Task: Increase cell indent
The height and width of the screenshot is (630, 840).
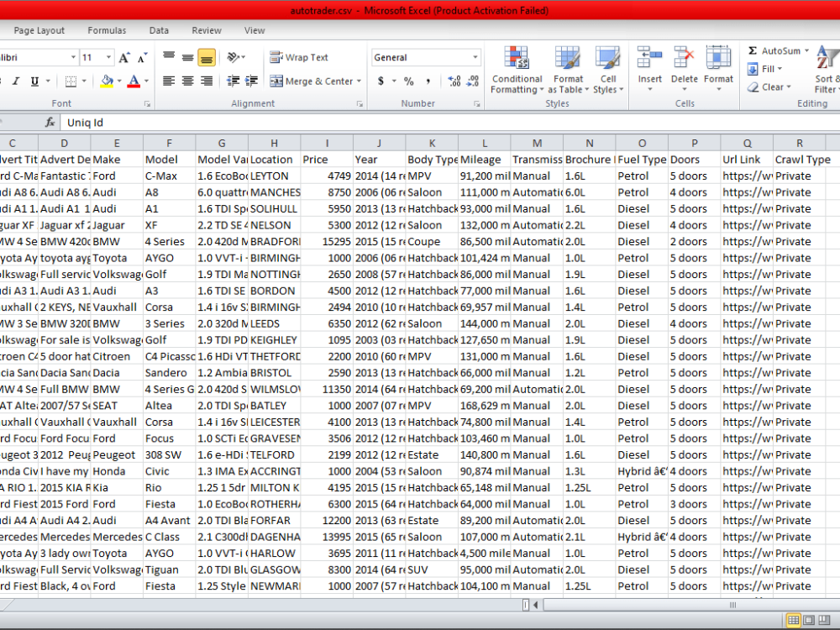Action: coord(251,81)
